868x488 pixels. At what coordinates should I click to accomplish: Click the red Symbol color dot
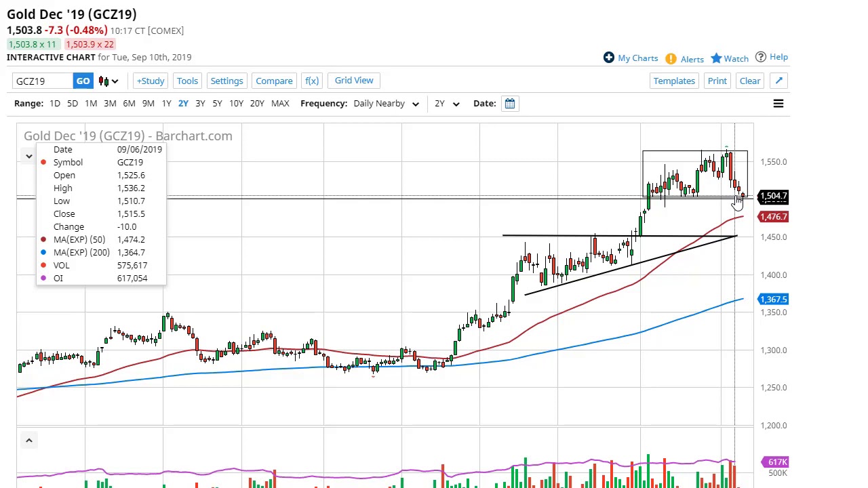pos(43,162)
